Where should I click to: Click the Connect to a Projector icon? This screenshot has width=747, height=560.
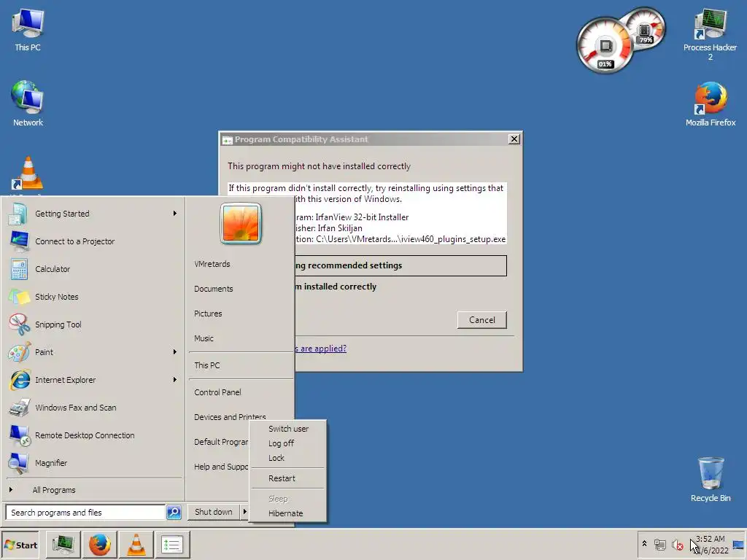pos(19,241)
